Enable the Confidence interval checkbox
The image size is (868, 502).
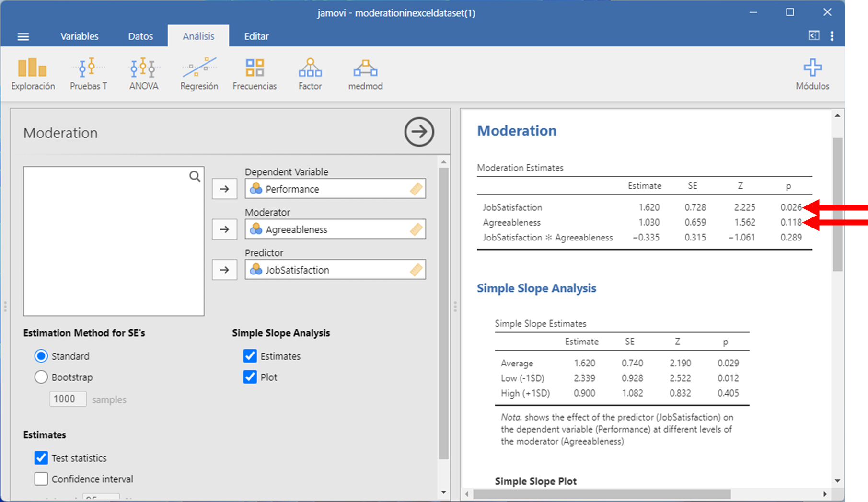point(41,479)
